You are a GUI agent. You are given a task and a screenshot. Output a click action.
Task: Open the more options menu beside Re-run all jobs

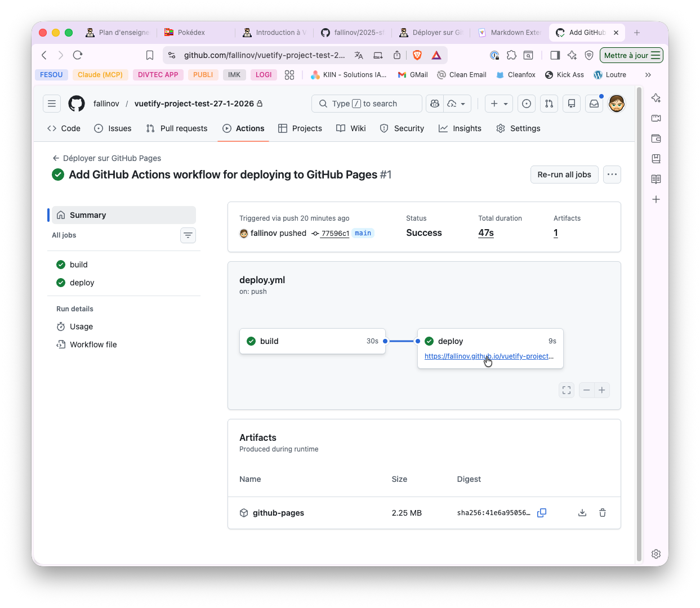click(x=612, y=175)
